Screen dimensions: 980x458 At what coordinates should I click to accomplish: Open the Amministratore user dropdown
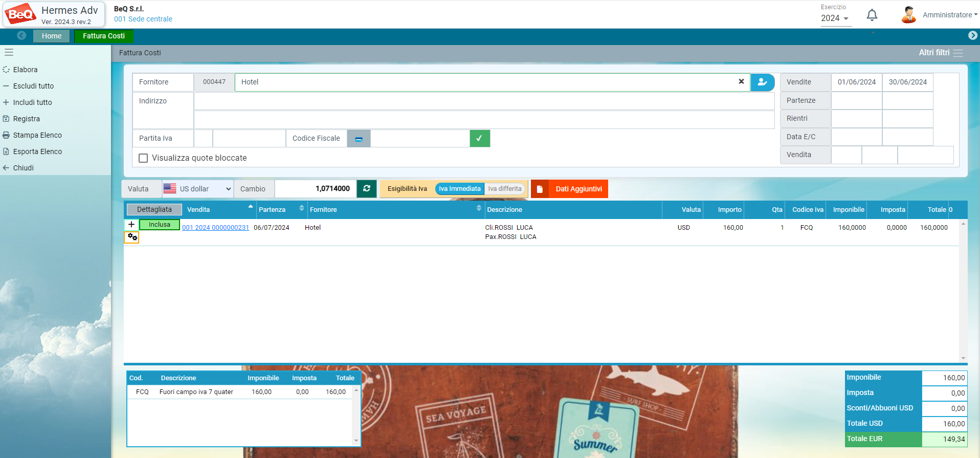950,15
